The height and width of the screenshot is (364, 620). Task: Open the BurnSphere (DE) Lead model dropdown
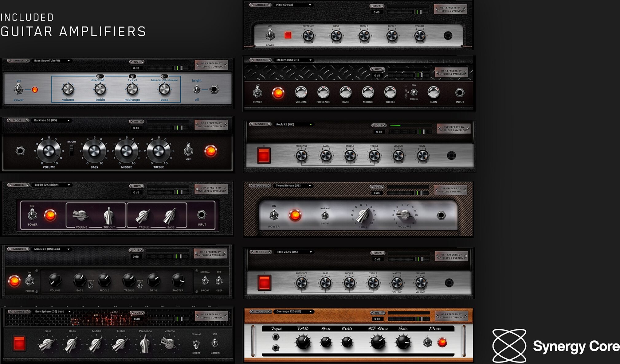click(53, 312)
